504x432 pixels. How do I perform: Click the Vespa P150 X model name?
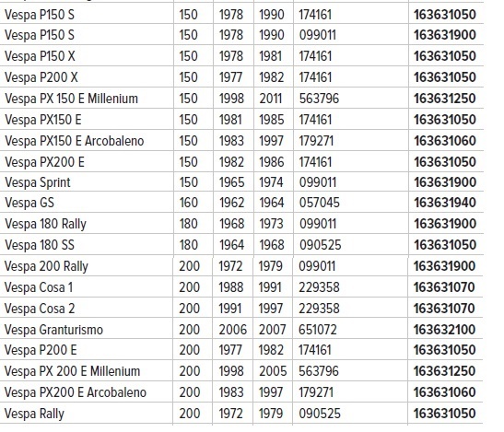coord(40,56)
